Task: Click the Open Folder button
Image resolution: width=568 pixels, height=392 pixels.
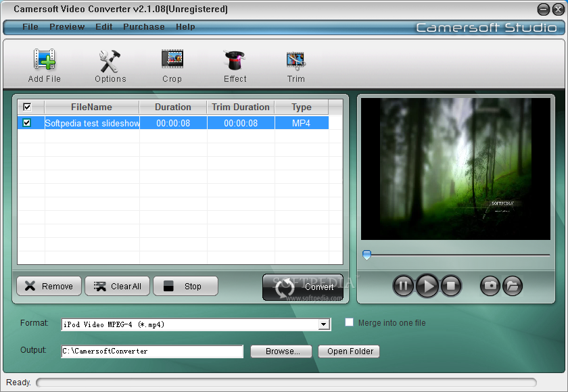Action: [349, 351]
